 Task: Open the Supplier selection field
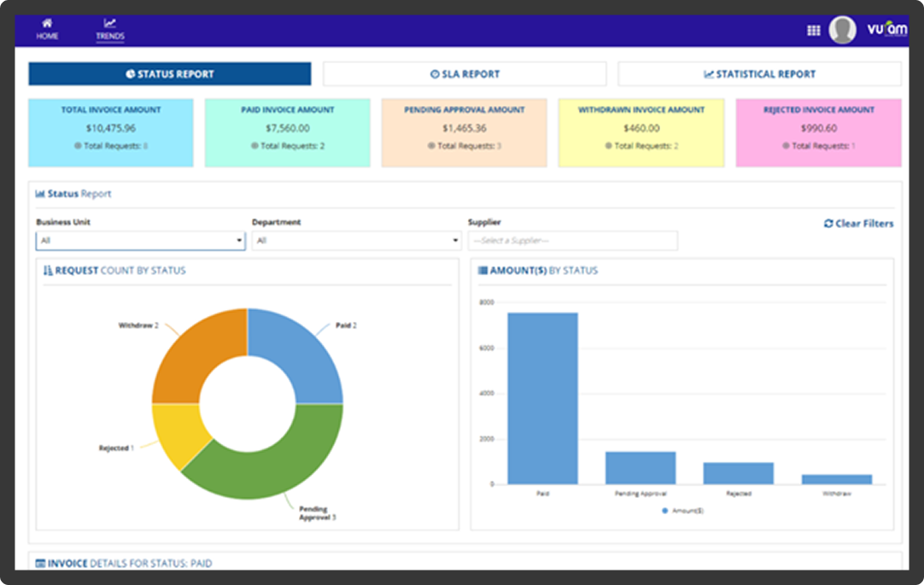click(x=571, y=241)
